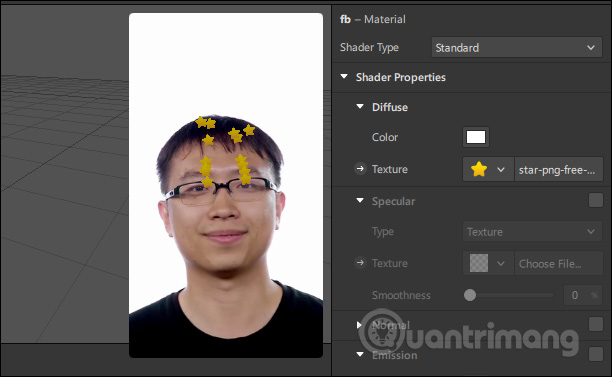Image resolution: width=612 pixels, height=377 pixels.
Task: Click the arrow icon beside Diffuse Texture
Action: point(360,169)
